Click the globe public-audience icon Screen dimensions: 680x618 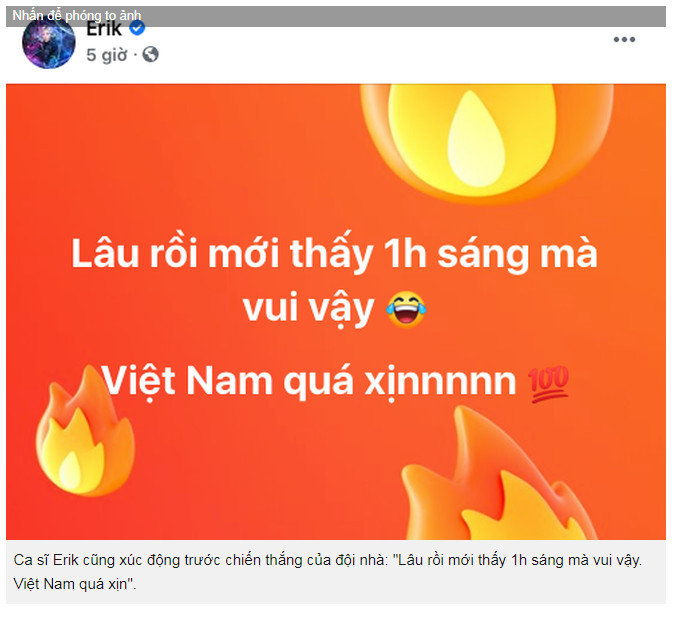pos(151,55)
